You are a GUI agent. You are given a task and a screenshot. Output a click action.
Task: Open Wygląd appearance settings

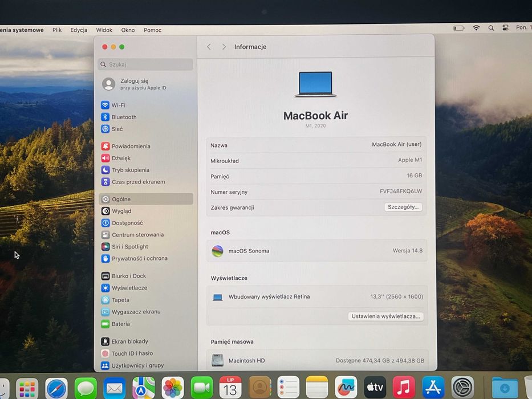pyautogui.click(x=116, y=211)
